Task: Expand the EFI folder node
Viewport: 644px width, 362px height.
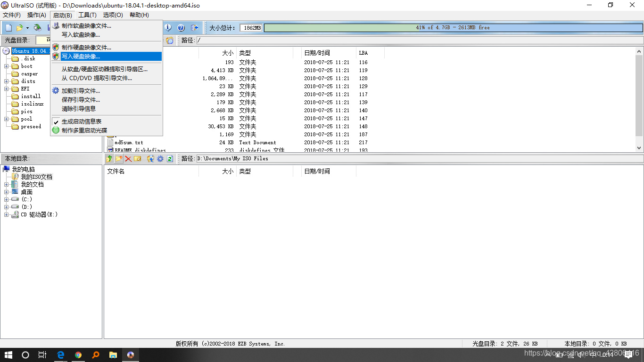Action: point(7,89)
